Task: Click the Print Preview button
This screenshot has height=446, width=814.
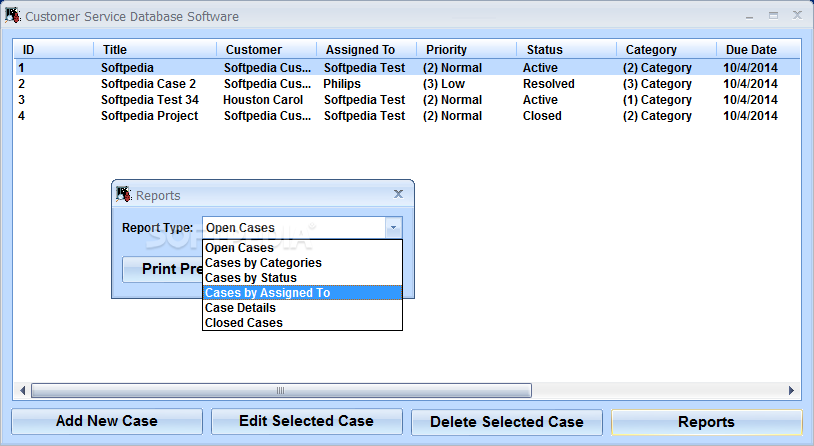Action: pos(162,269)
